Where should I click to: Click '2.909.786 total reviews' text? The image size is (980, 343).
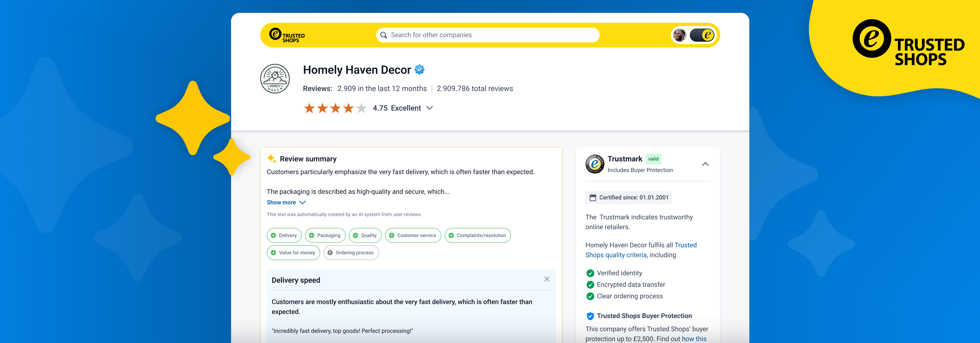[x=475, y=88]
